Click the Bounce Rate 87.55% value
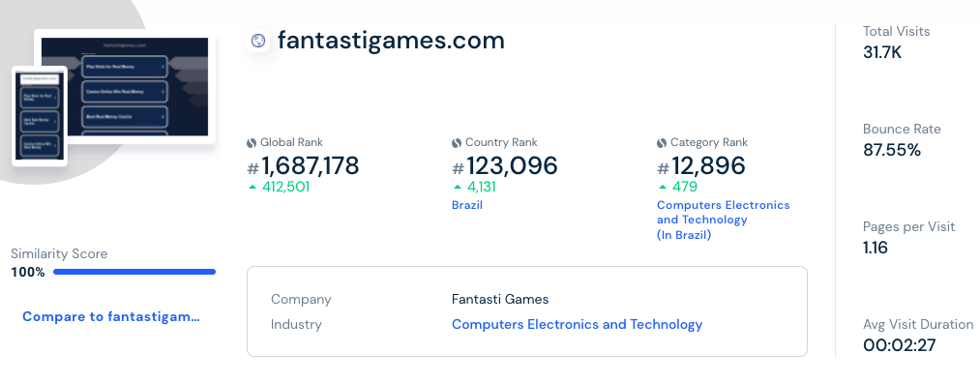Screen dimensions: 980x382 (x=892, y=150)
